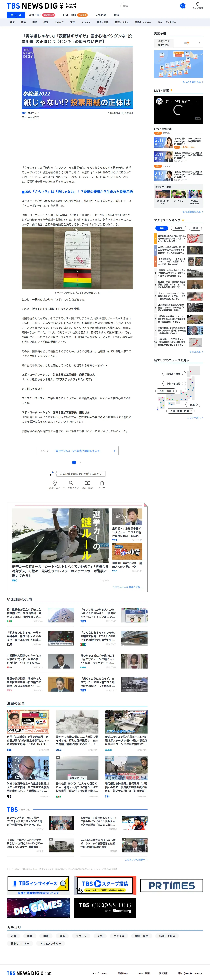The width and height of the screenshot is (210, 980).
Task: Open TBS CROSS DIG with Bloomberg banner
Action: coord(105,908)
